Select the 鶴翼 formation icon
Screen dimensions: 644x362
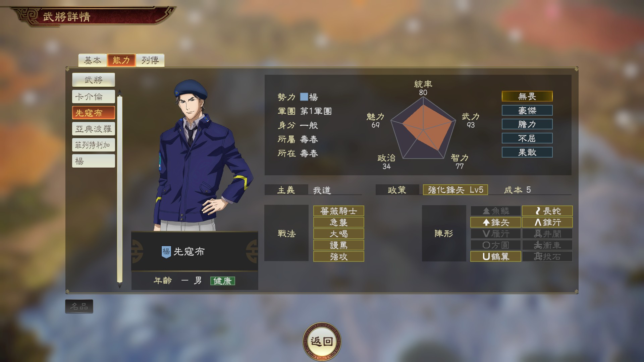coord(496,256)
